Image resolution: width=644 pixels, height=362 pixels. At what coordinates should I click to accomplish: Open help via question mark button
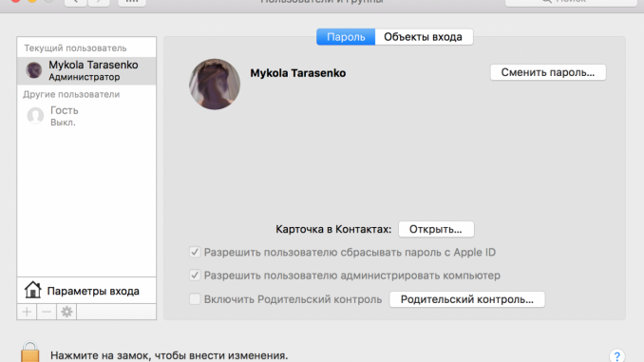pyautogui.click(x=616, y=355)
